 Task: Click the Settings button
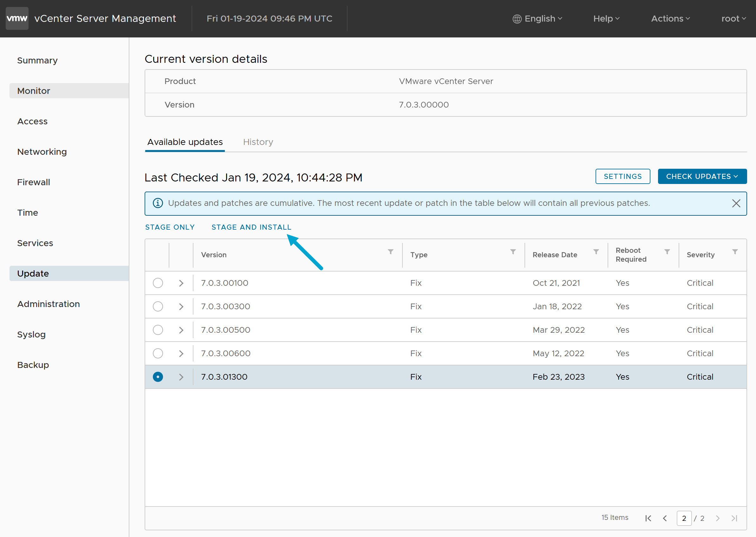coord(622,176)
